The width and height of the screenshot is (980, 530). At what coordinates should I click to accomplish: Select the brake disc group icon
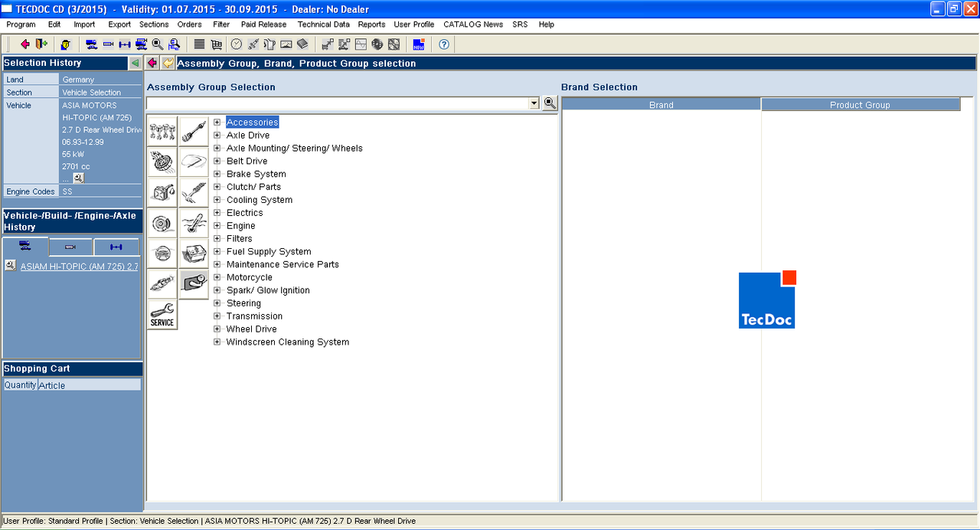pyautogui.click(x=162, y=223)
